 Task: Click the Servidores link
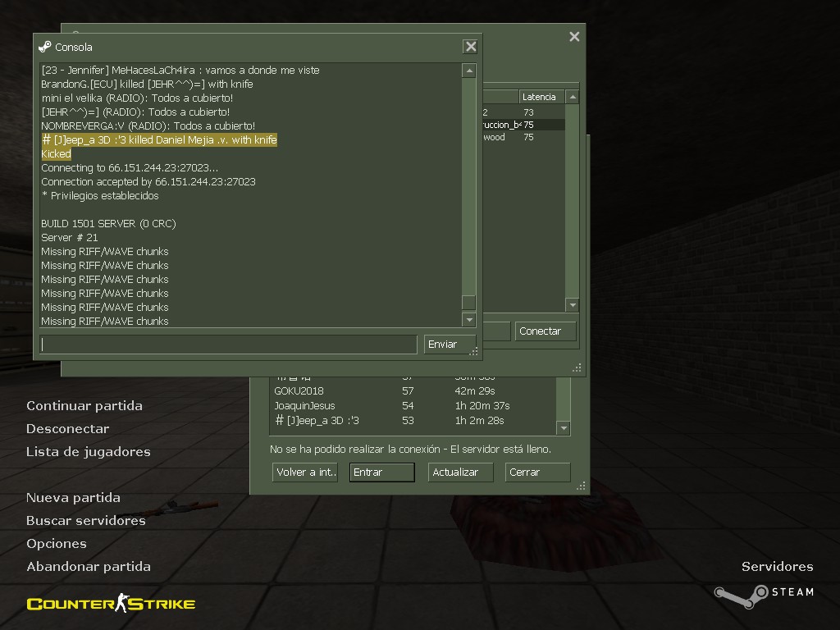coord(778,566)
